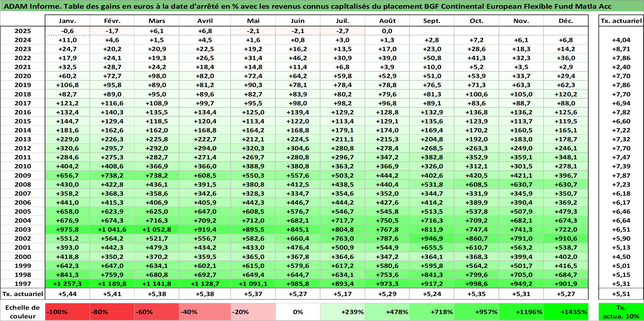Image resolution: width=644 pixels, height=321 pixels.
Task: Click the 'Déc.' column header
Action: [566, 21]
